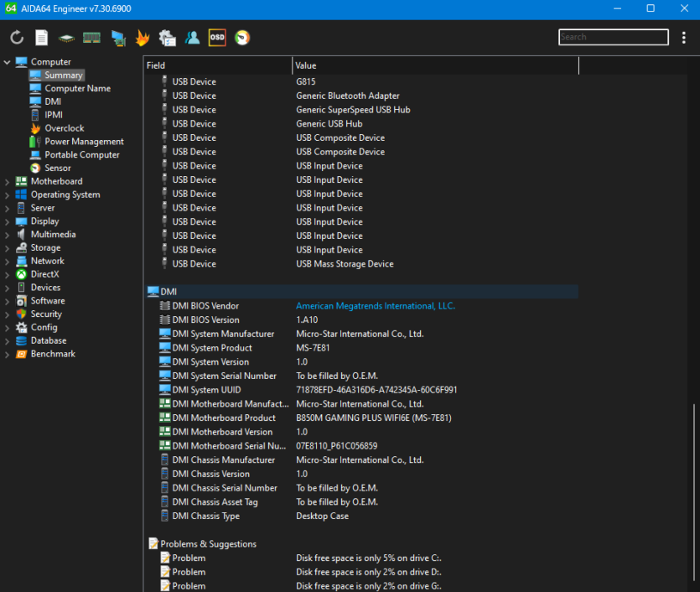The width and height of the screenshot is (700, 592).
Task: Click the Devices tree icon
Action: (x=21, y=288)
